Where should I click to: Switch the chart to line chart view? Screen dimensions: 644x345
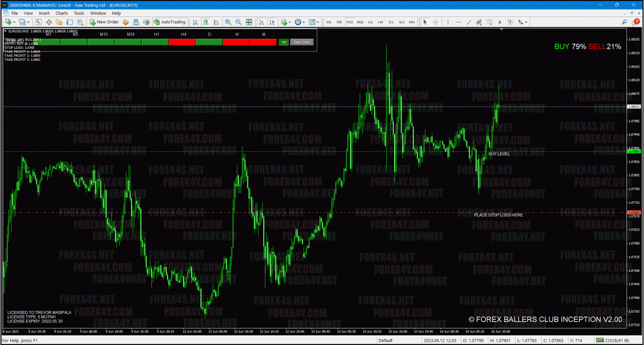(x=217, y=22)
